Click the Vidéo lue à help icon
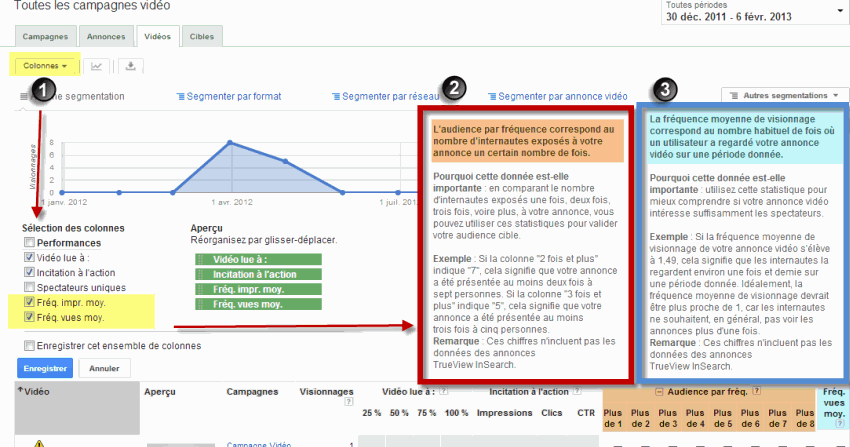The width and height of the screenshot is (850, 447). tap(443, 391)
